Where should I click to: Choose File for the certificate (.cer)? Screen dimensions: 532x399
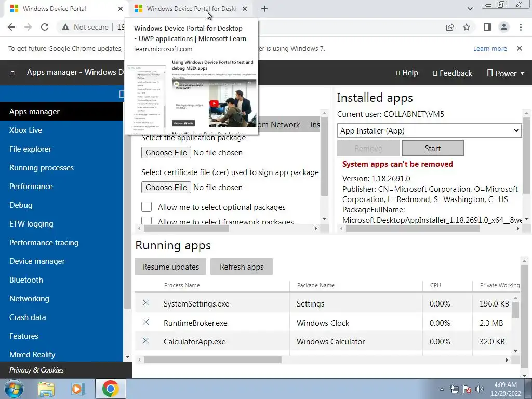166,187
